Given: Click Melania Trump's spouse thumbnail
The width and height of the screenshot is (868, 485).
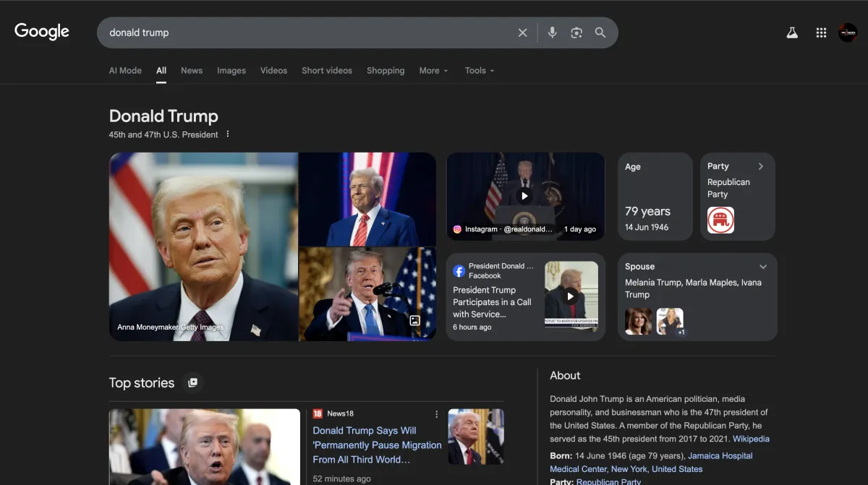Looking at the screenshot, I should tap(639, 322).
